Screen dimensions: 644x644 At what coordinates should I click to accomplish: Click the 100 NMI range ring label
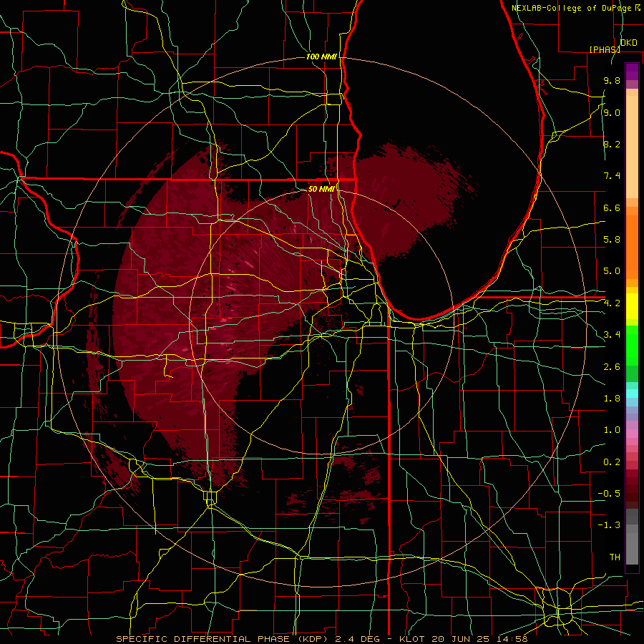(321, 57)
